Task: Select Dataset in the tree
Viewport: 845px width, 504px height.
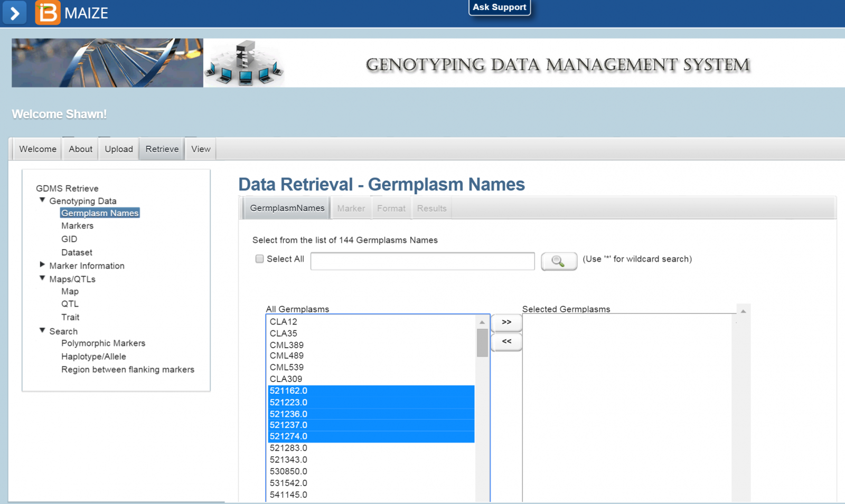Action: (x=77, y=253)
